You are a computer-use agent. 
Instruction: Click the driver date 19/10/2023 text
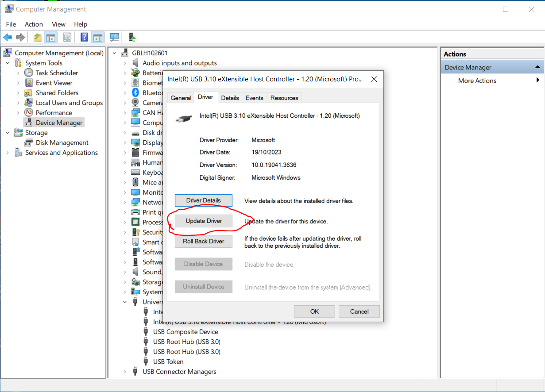[x=267, y=152]
